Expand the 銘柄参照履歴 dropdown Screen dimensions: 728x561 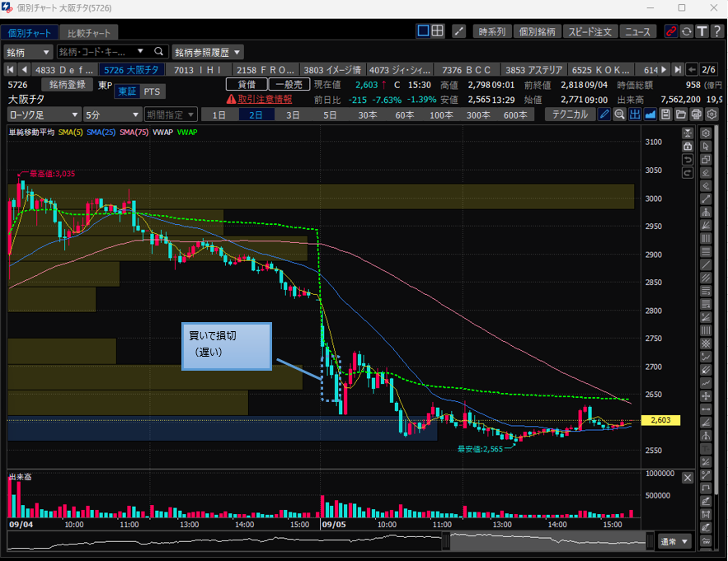[x=208, y=52]
